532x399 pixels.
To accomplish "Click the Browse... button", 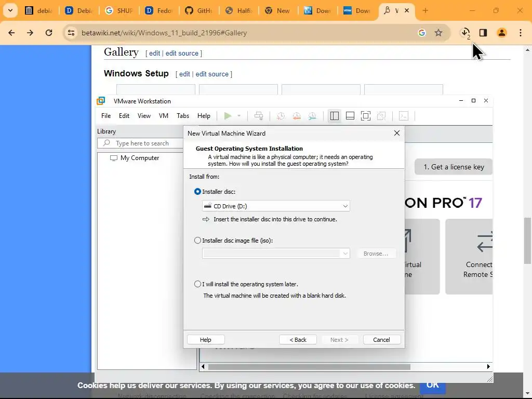I will pyautogui.click(x=376, y=254).
